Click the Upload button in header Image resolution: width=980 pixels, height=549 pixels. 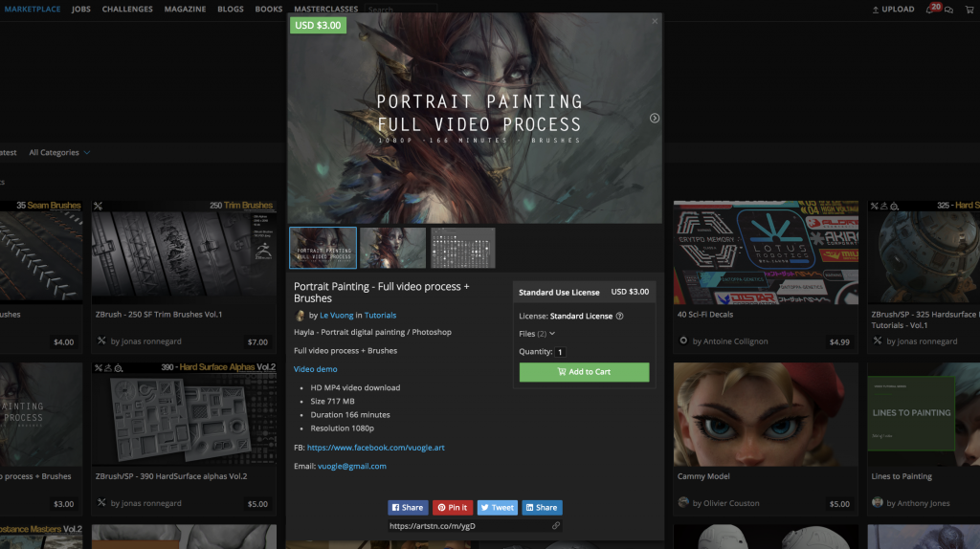click(893, 9)
